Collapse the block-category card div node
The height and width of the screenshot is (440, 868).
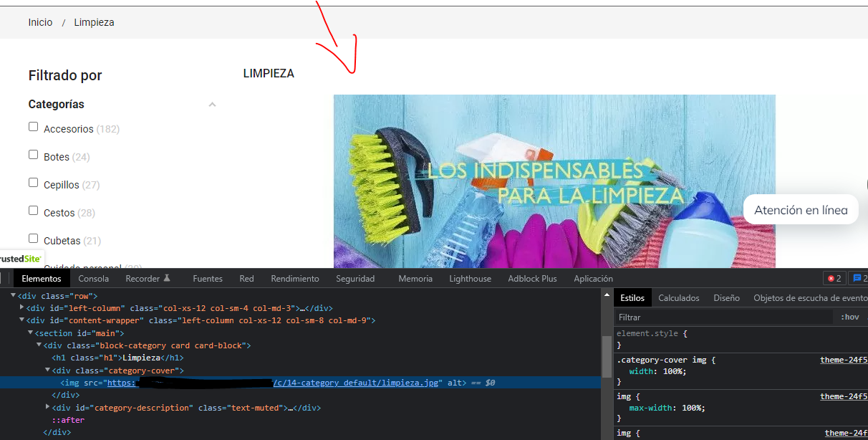(x=39, y=345)
